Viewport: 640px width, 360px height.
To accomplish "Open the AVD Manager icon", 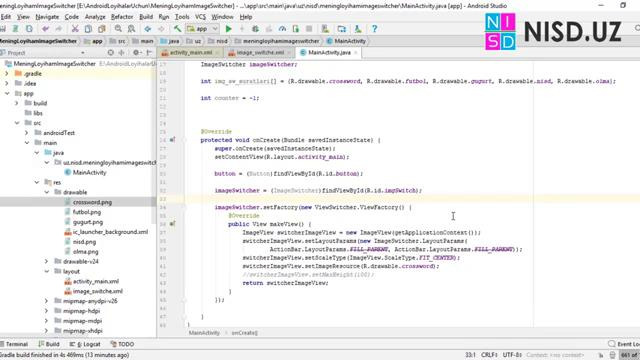I will (325, 29).
